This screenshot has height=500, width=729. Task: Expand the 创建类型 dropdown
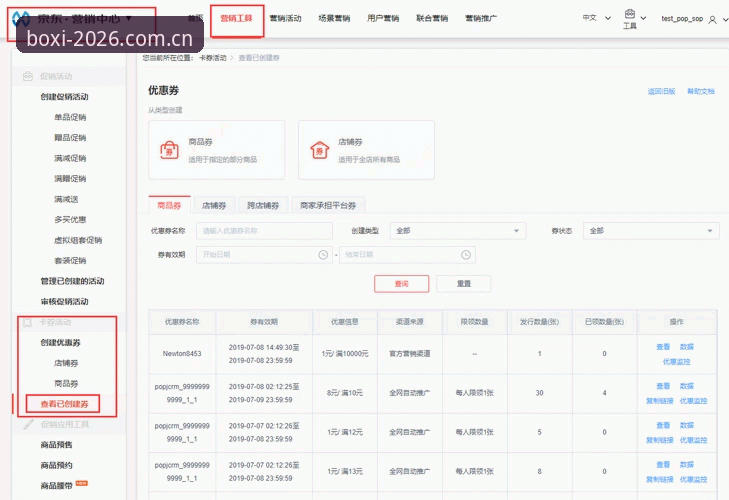click(458, 231)
